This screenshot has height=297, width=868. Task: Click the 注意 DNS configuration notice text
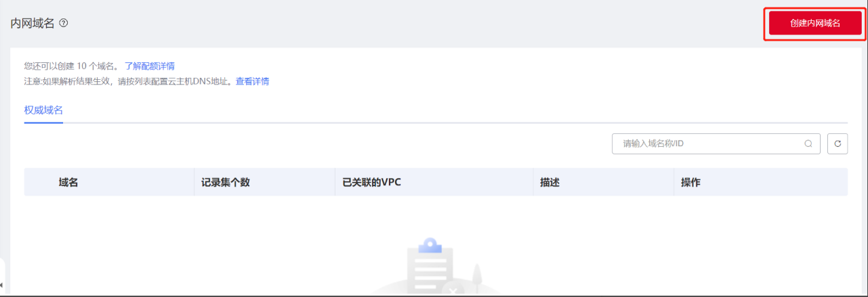129,81
